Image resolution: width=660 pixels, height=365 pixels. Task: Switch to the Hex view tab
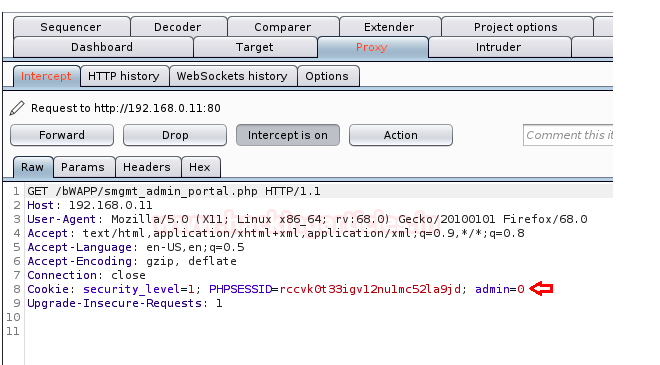coord(200,167)
